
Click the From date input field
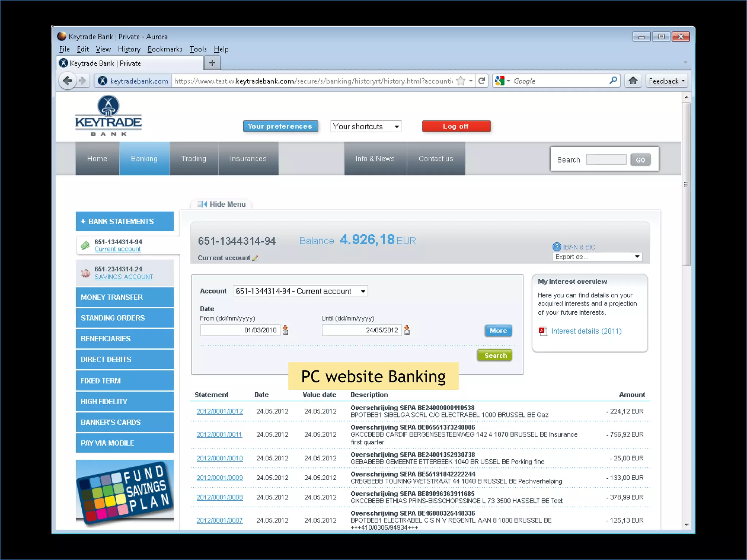click(240, 330)
